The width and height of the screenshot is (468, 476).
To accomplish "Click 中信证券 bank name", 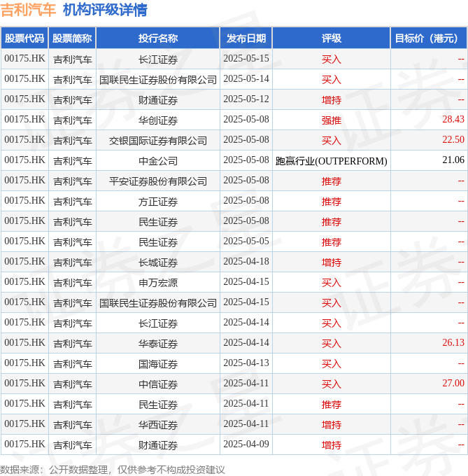I will (158, 384).
